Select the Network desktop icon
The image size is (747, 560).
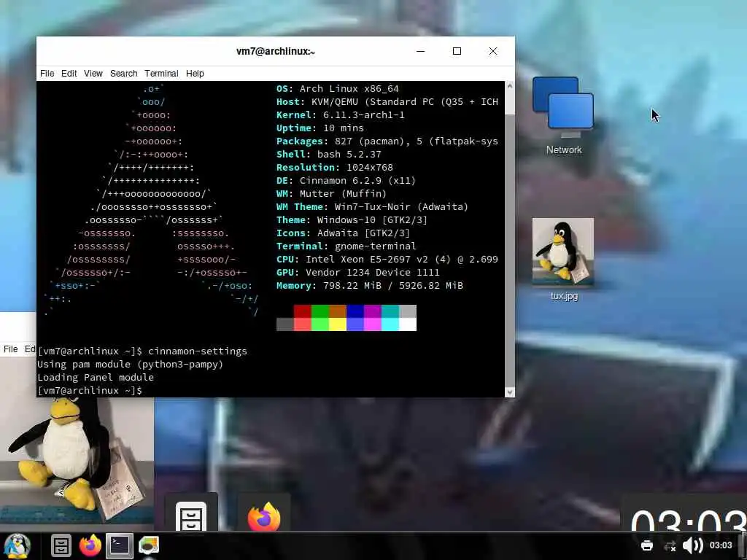[564, 116]
